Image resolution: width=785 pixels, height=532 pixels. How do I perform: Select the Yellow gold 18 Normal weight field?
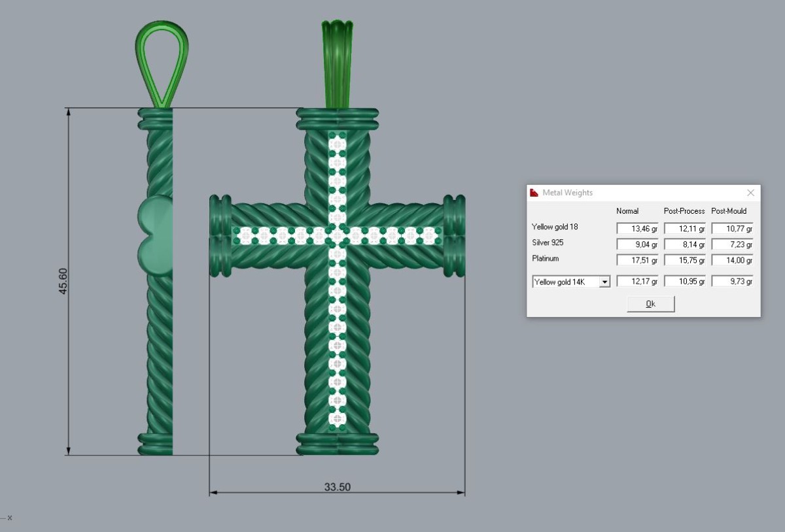(637, 228)
